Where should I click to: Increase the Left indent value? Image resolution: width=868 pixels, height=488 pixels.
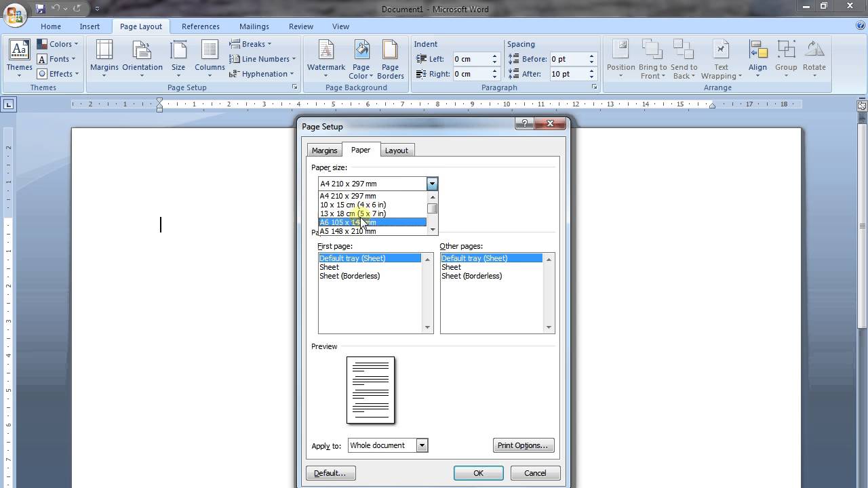(494, 56)
